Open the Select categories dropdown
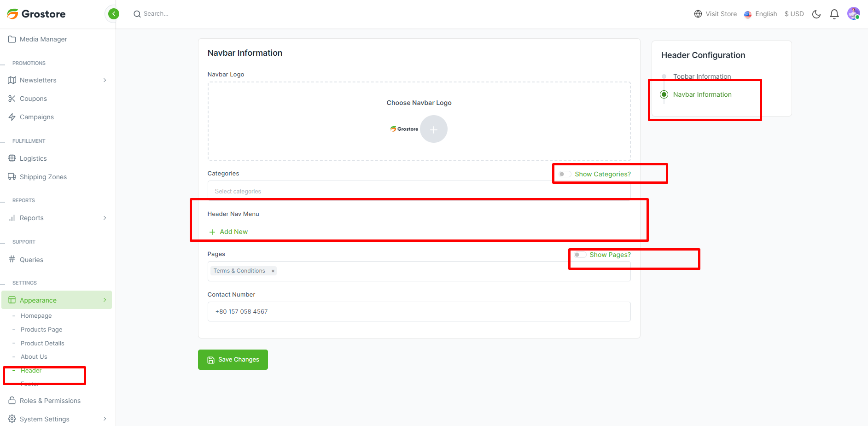 tap(378, 191)
